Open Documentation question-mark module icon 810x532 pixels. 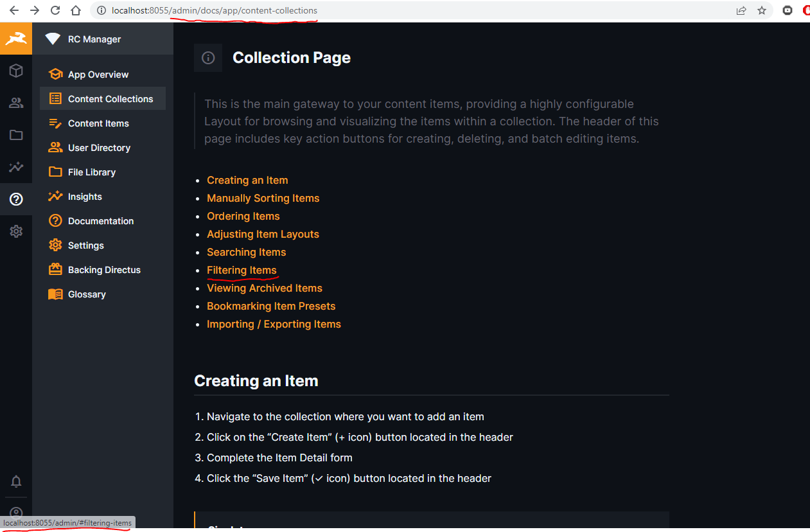(x=16, y=199)
